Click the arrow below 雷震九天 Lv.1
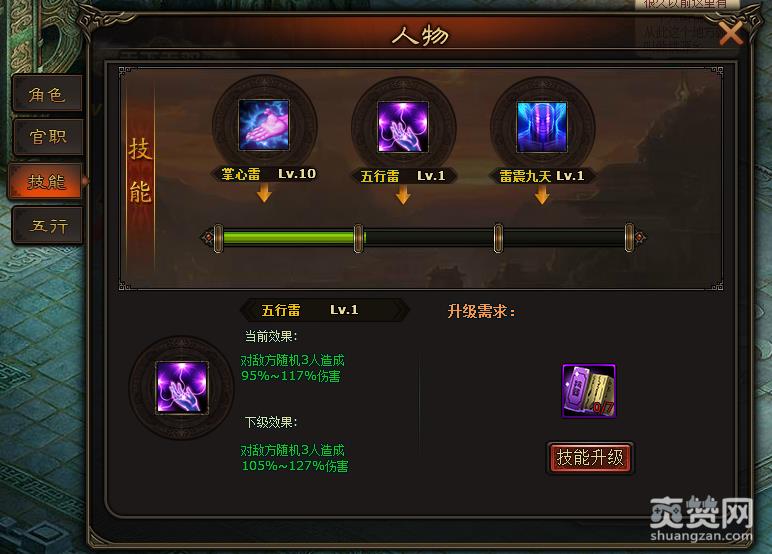The width and height of the screenshot is (772, 554). pyautogui.click(x=542, y=195)
